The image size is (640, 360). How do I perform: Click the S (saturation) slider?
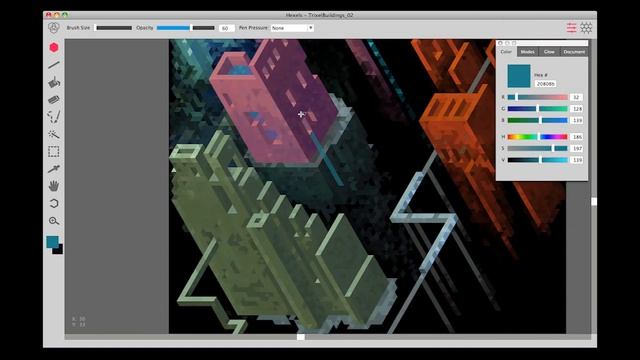click(x=538, y=148)
